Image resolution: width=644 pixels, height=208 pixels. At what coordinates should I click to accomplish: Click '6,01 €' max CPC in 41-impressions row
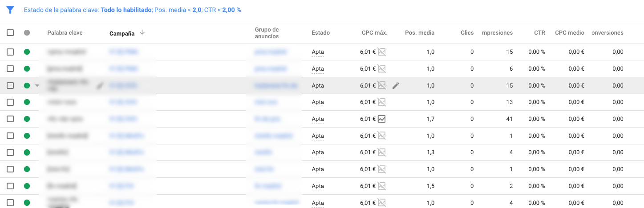point(368,119)
